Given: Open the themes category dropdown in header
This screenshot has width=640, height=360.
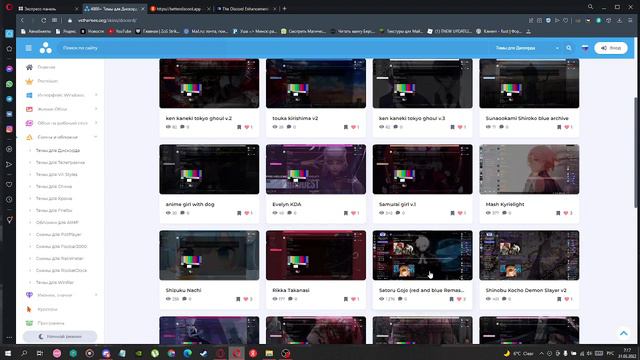Looking at the screenshot, I should [527, 48].
